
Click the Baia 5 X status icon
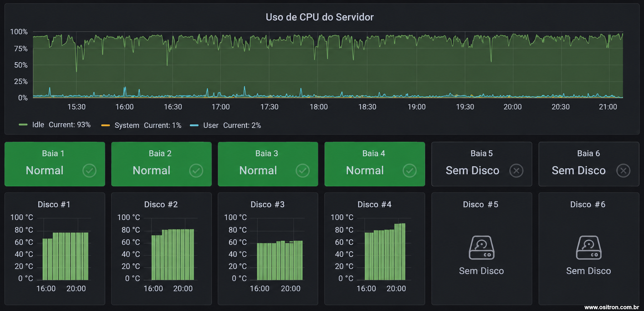point(516,171)
